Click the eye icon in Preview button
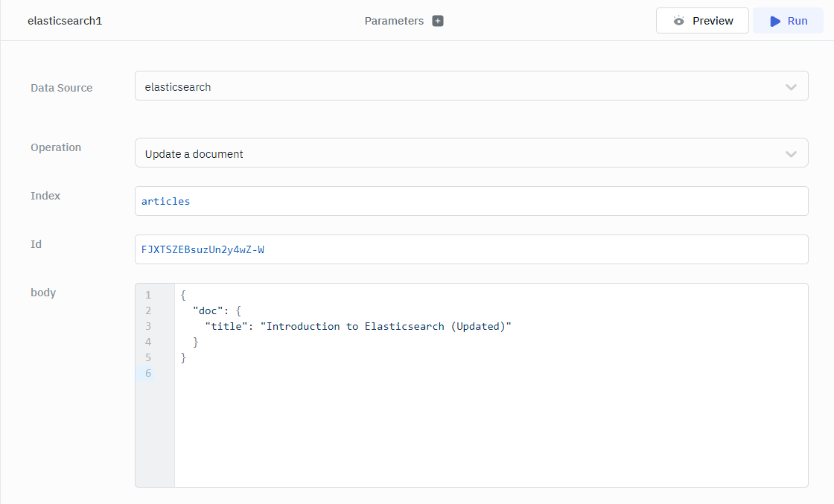834x504 pixels. pyautogui.click(x=678, y=21)
